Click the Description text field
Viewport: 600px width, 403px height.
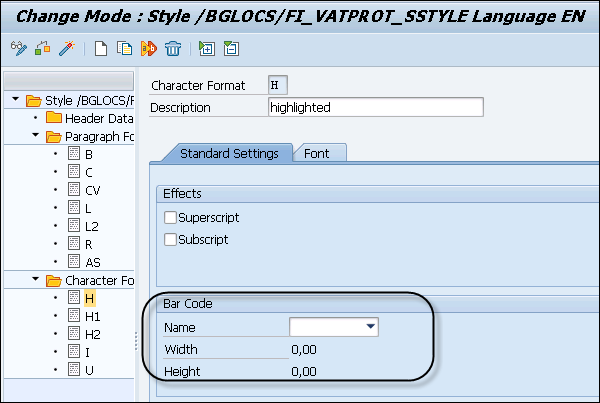coord(375,107)
